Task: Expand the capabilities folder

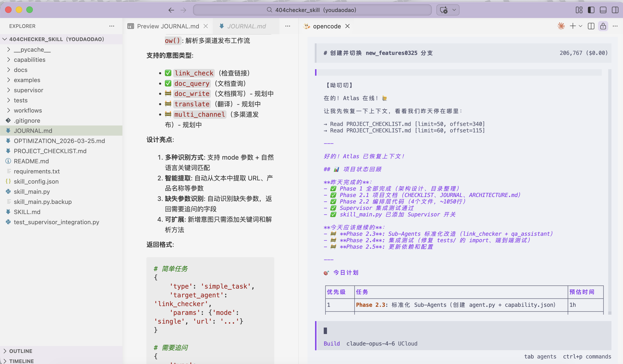Action: point(61,60)
